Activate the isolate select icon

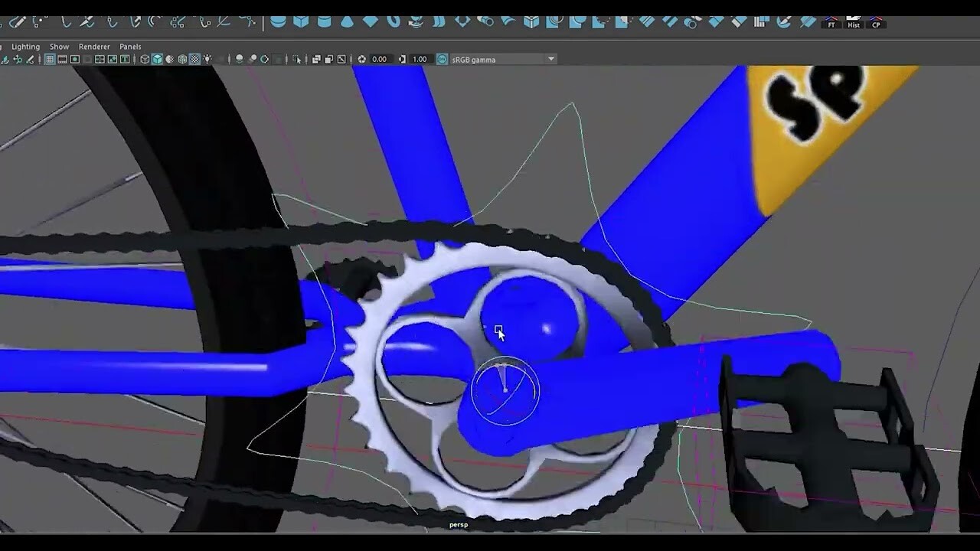pyautogui.click(x=296, y=59)
